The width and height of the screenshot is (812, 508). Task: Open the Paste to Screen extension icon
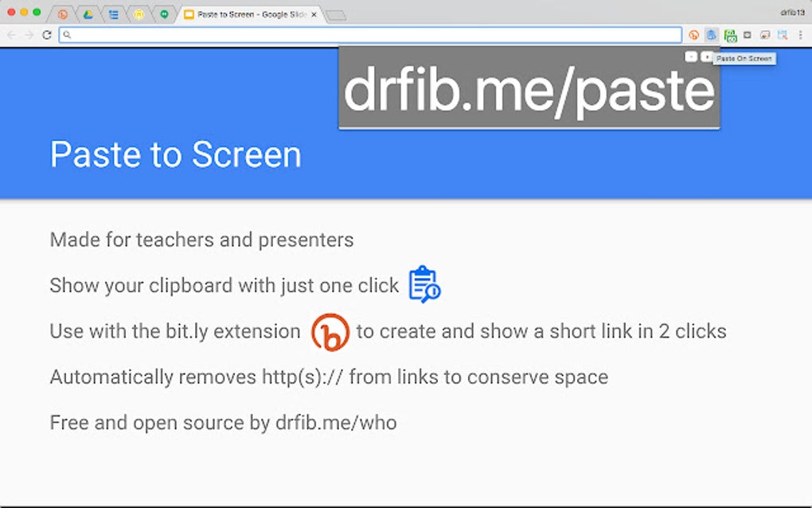coord(711,34)
